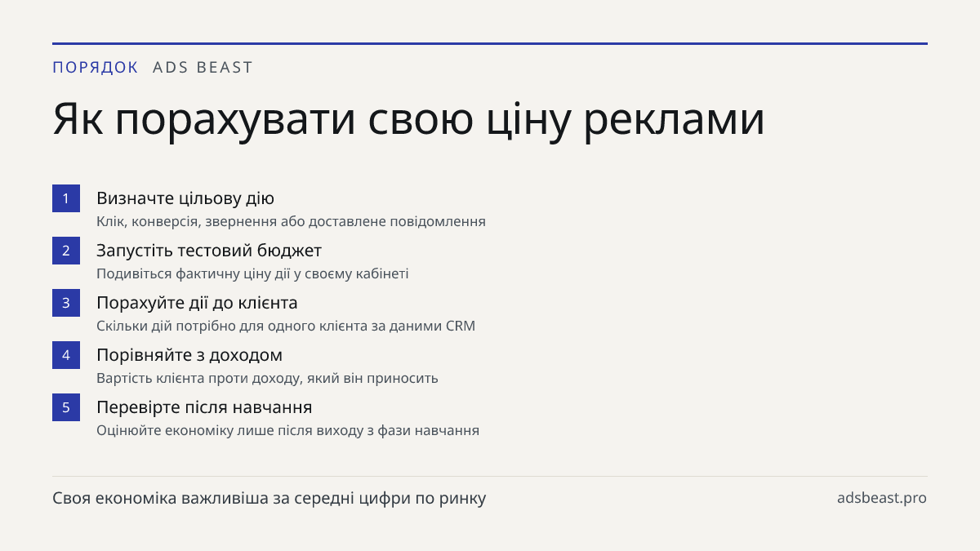Viewport: 980px width, 551px height.
Task: Click the title 'Як порахувати свою ціну реклами'
Action: [x=409, y=120]
